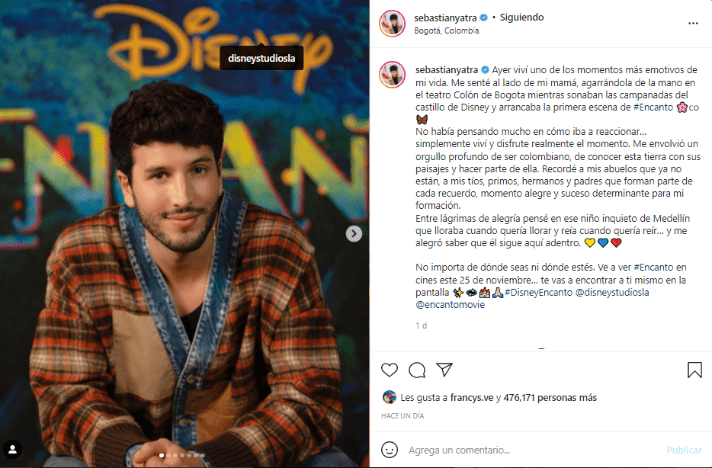Toggle tagged people icon on photo
The height and width of the screenshot is (468, 712).
(12, 449)
